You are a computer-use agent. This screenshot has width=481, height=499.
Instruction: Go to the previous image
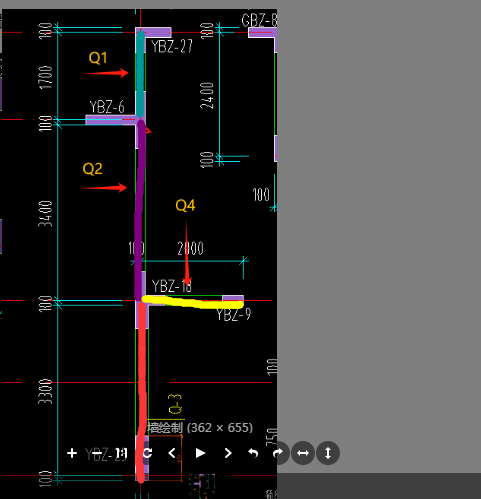pyautogui.click(x=172, y=453)
